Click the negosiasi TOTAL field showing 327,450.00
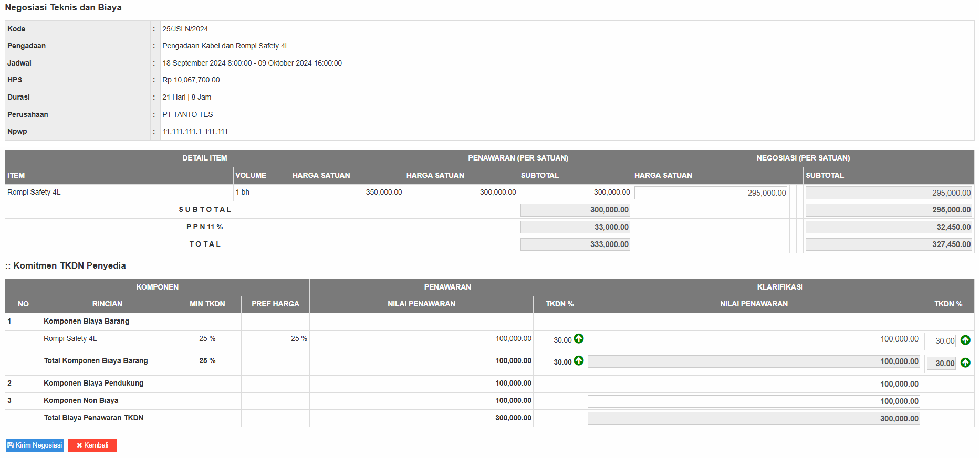 (x=888, y=244)
